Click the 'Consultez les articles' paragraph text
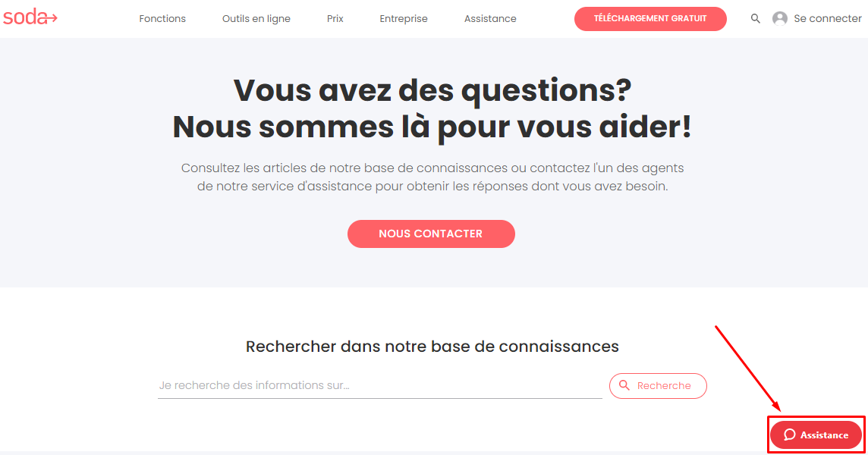This screenshot has width=868, height=455. [x=432, y=177]
